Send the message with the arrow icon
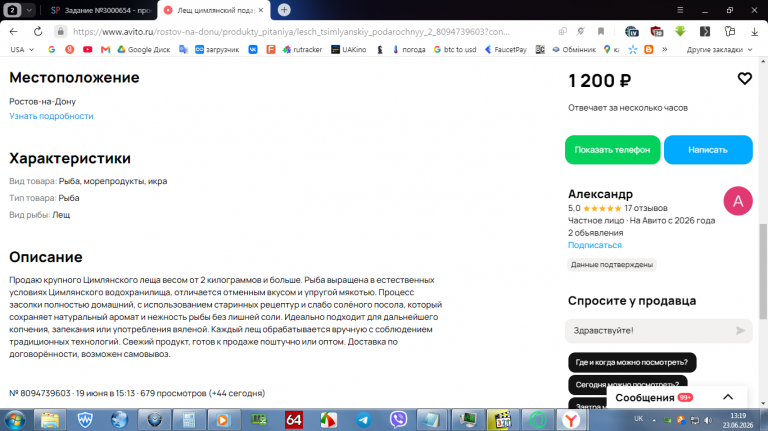768x431 pixels. click(x=740, y=331)
